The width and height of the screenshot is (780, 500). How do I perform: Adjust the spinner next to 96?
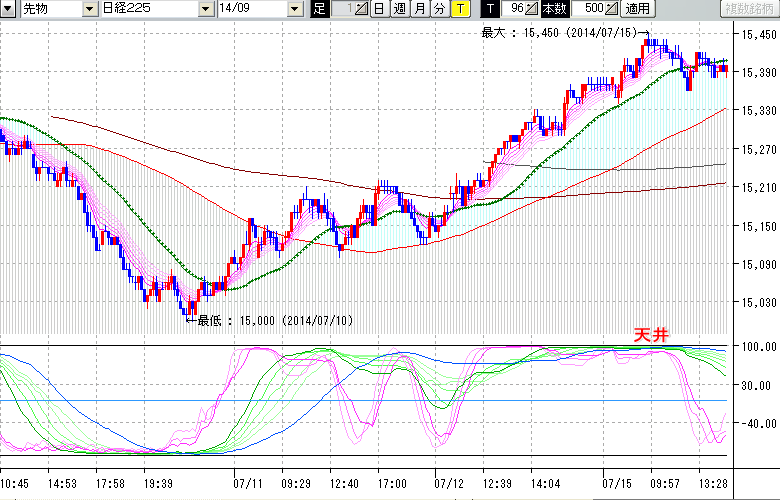(x=532, y=9)
